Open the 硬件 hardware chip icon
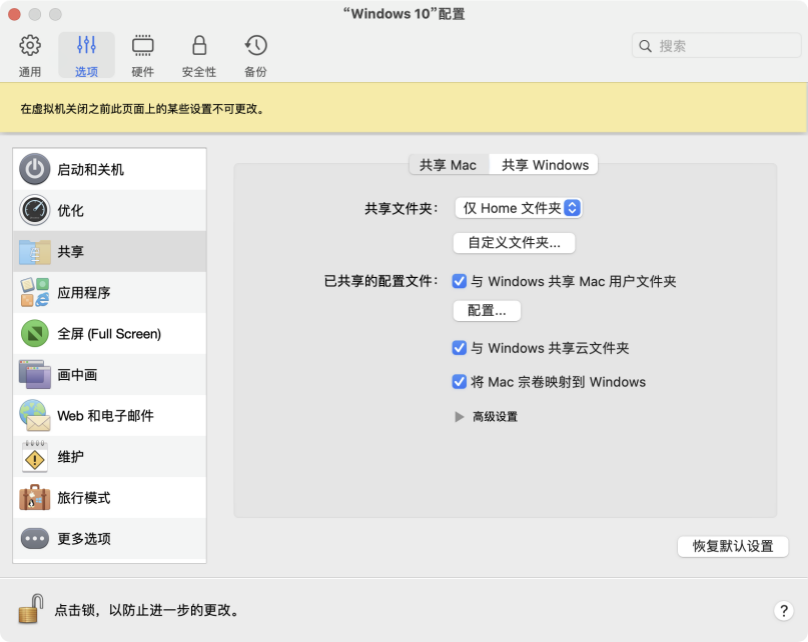The height and width of the screenshot is (642, 808). [x=143, y=45]
